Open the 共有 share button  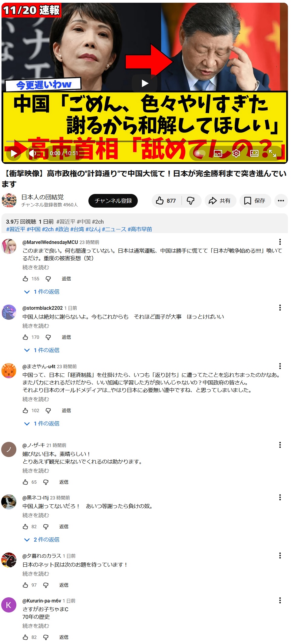(x=220, y=201)
